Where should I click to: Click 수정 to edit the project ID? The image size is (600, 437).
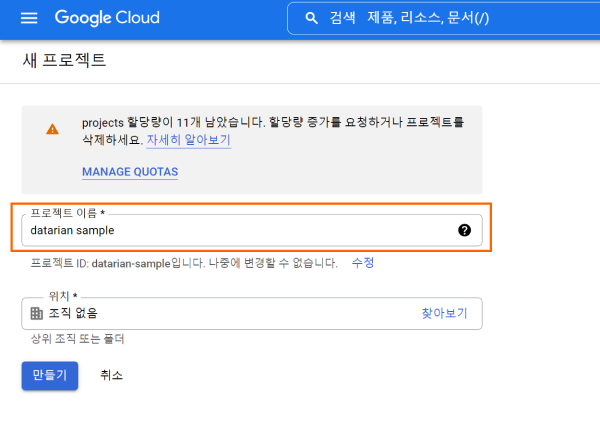(363, 263)
